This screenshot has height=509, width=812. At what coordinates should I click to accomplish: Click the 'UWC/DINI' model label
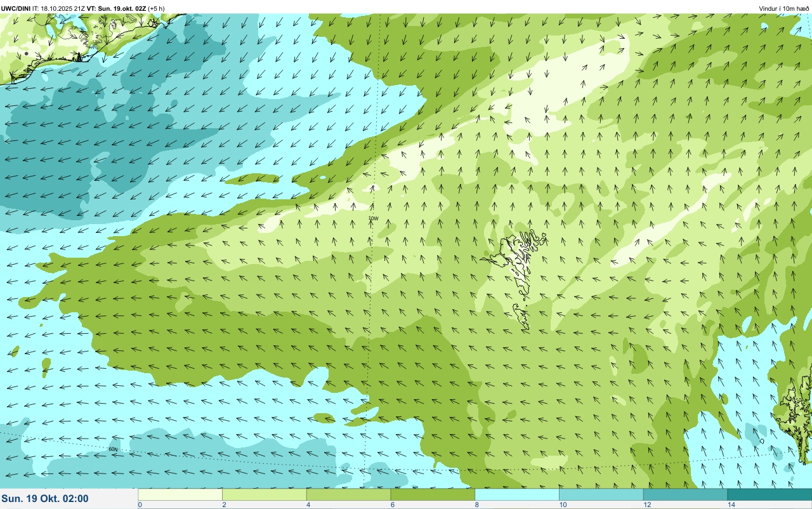pyautogui.click(x=16, y=8)
